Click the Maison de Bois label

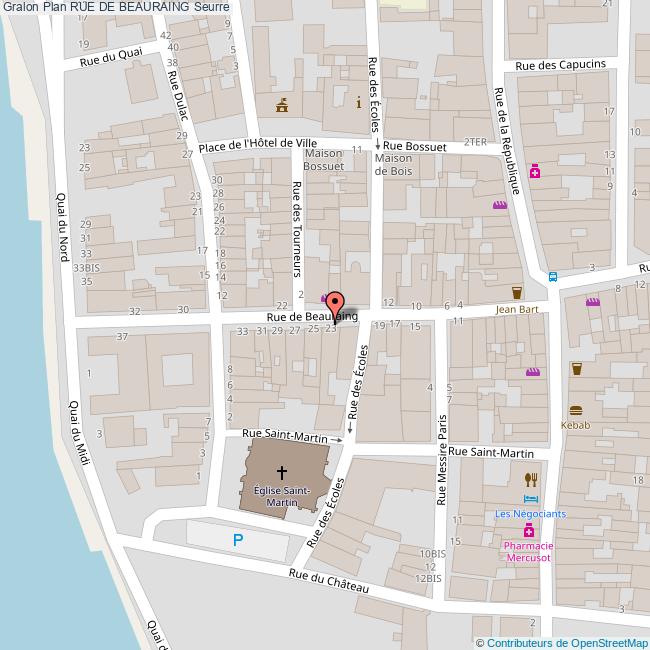point(393,165)
